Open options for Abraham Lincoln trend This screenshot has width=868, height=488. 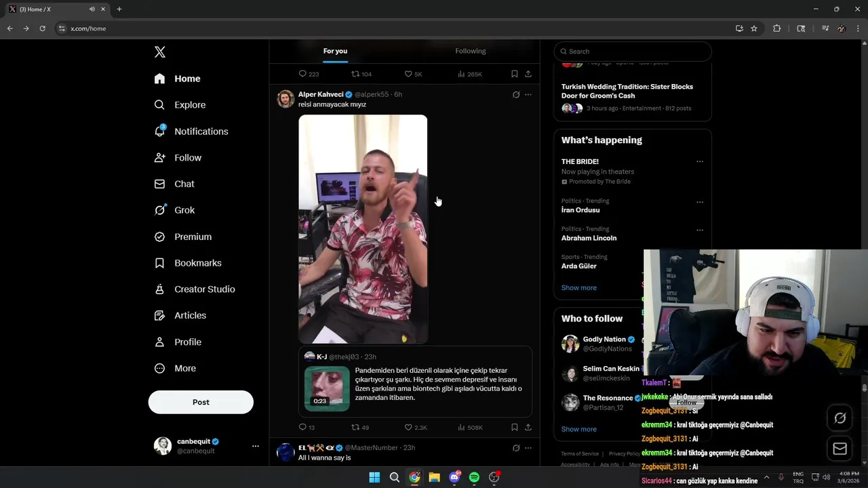click(x=700, y=230)
